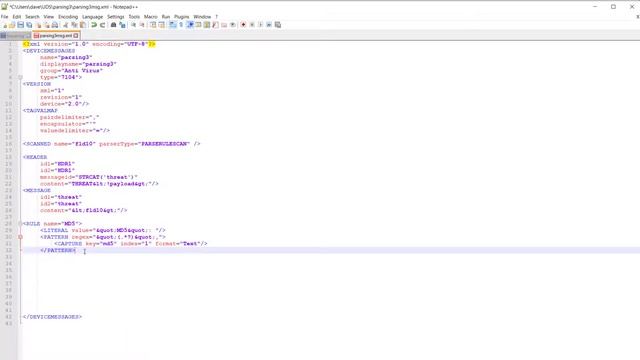The height and width of the screenshot is (360, 640).
Task: Click the displayname="parsing3" line
Action: point(78,64)
